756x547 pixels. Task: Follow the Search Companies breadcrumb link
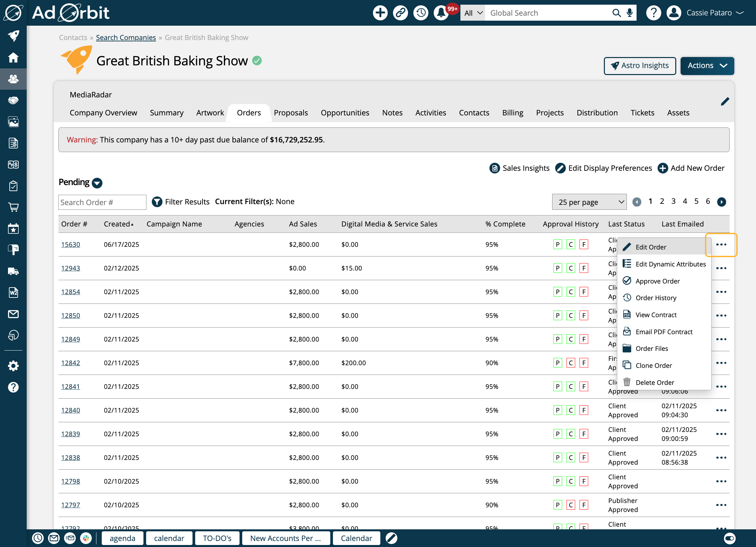[x=126, y=38]
